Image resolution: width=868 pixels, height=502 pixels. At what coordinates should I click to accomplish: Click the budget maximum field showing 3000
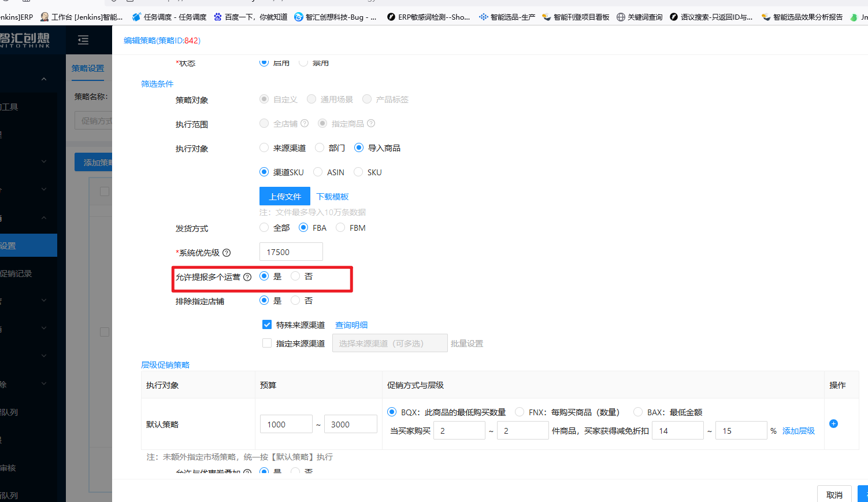pyautogui.click(x=351, y=425)
